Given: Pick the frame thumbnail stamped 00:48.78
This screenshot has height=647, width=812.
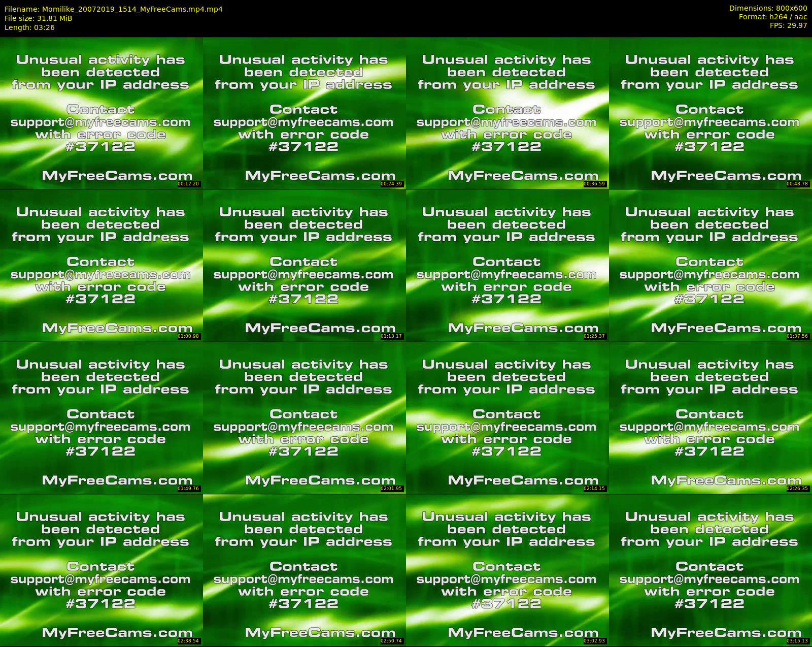Looking at the screenshot, I should [710, 113].
